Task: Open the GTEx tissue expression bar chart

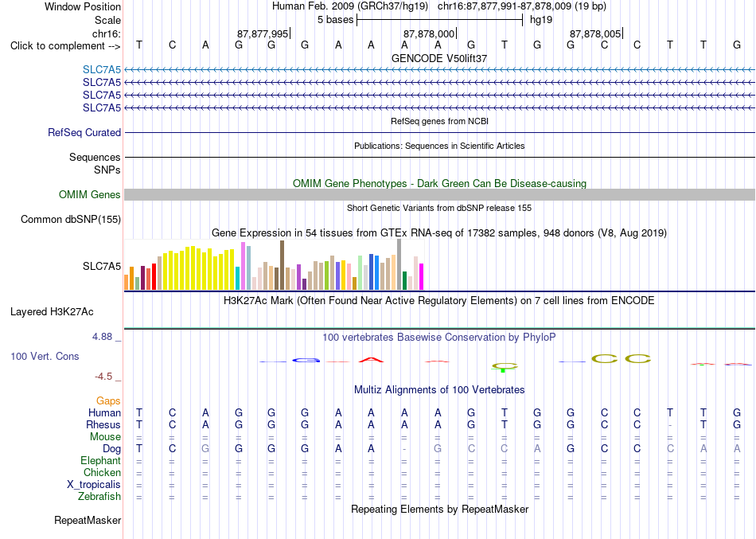Action: [274, 265]
